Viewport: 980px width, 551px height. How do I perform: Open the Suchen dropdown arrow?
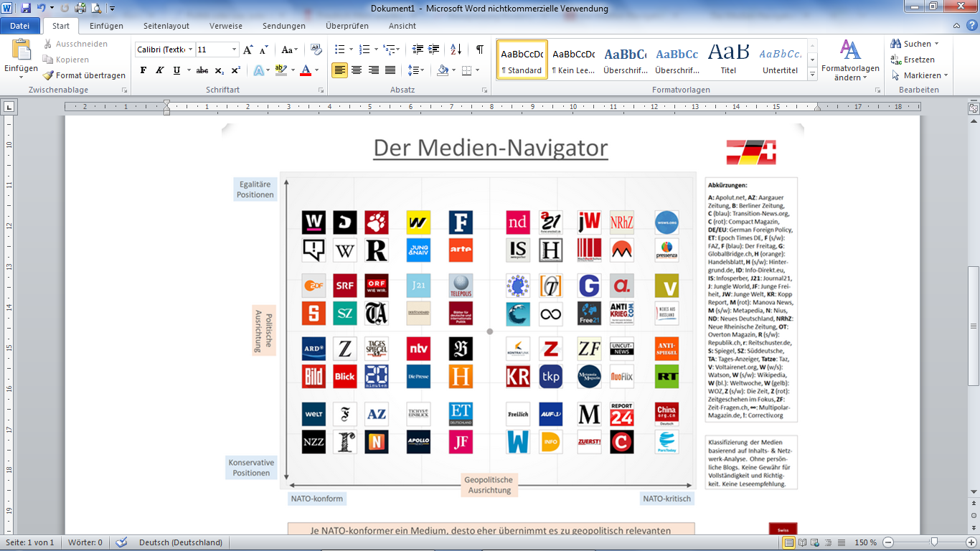click(x=936, y=44)
